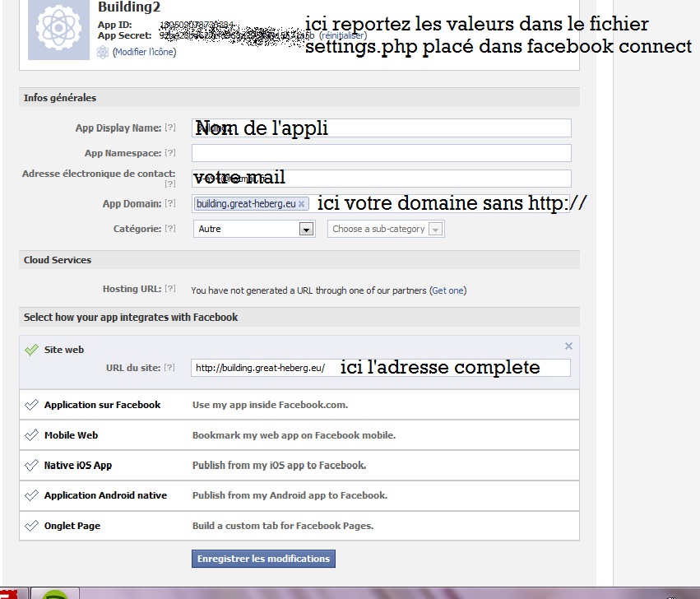The image size is (700, 599).
Task: Click the green taskbar application icon
Action: [55, 593]
